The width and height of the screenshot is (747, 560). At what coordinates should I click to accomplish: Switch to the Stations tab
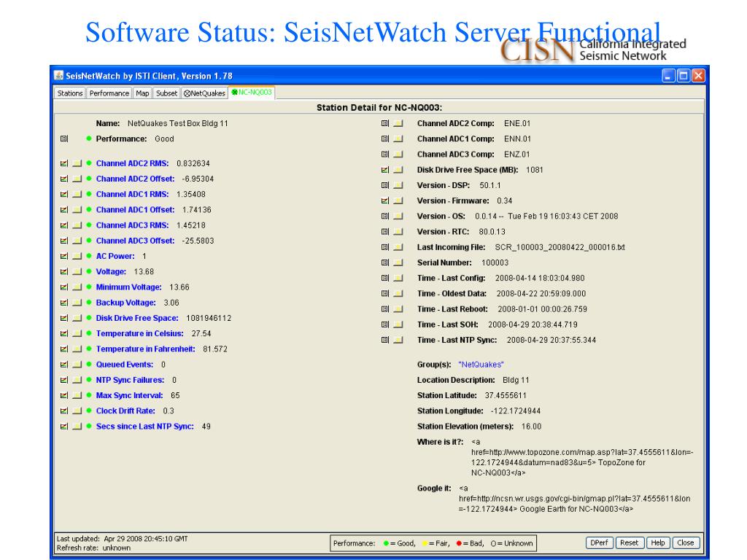(x=69, y=93)
